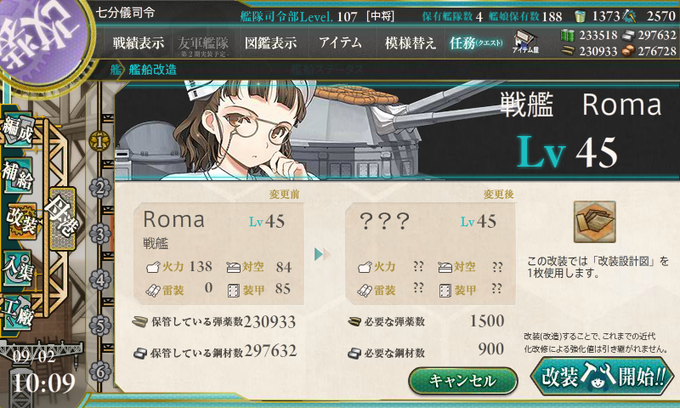Image resolution: width=680 pixels, height=408 pixels.
Task: Open the 任務 quest menu
Action: point(476,43)
